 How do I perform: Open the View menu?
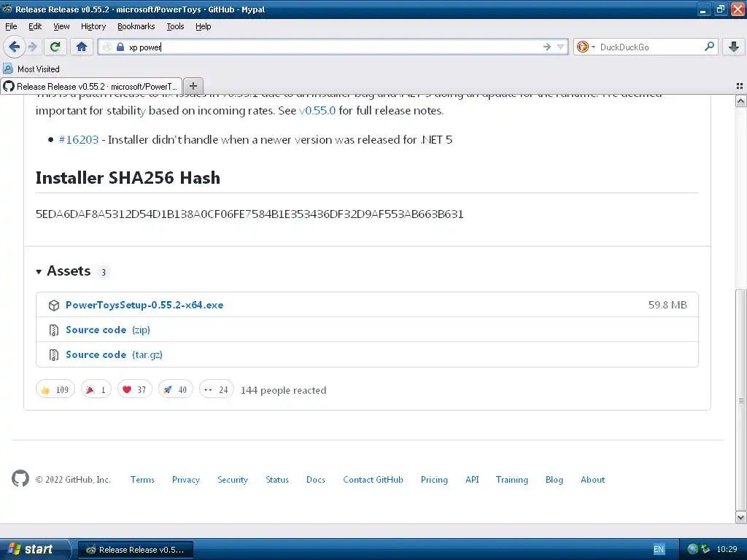tap(61, 27)
